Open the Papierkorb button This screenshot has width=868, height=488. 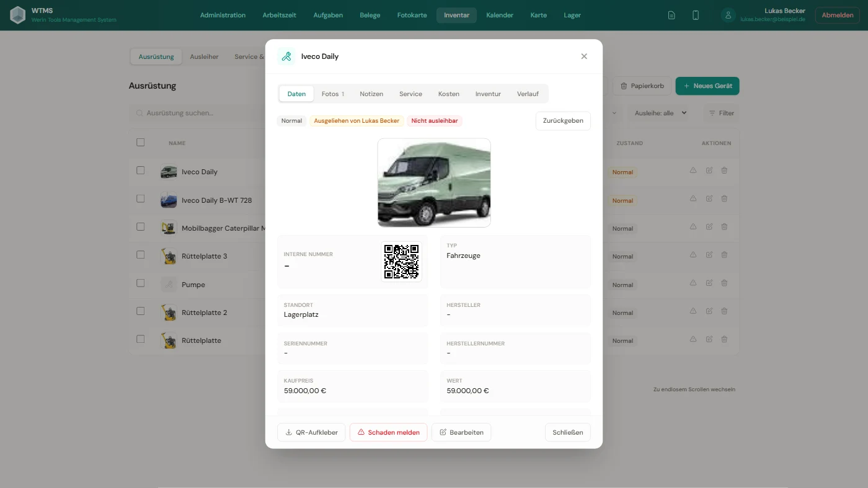(642, 86)
